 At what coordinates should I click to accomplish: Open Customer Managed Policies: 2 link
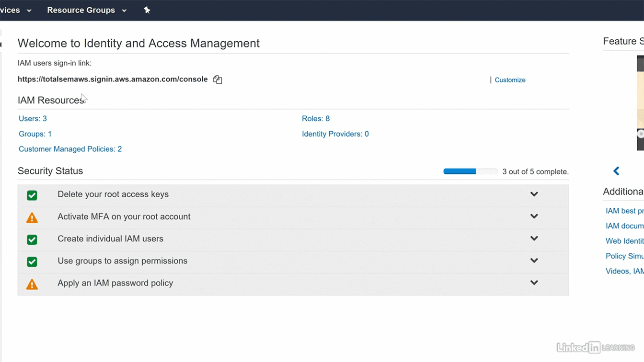click(70, 149)
